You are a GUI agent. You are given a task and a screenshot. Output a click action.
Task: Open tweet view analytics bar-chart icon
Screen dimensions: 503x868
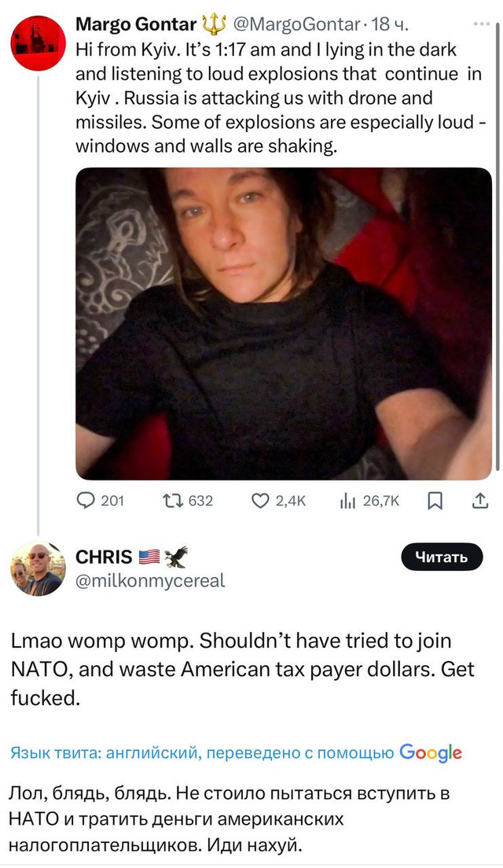(x=347, y=501)
